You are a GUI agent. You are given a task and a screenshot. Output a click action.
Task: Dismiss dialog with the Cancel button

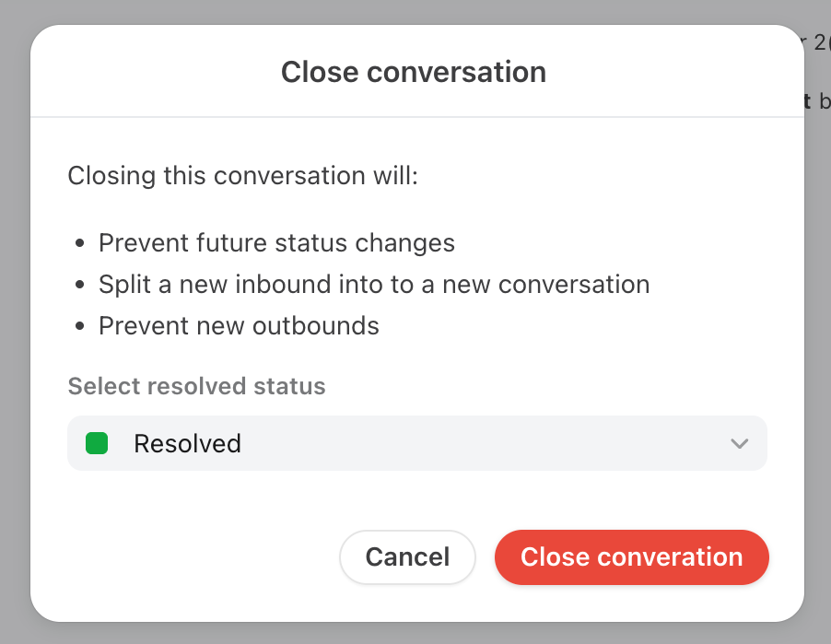pos(407,557)
